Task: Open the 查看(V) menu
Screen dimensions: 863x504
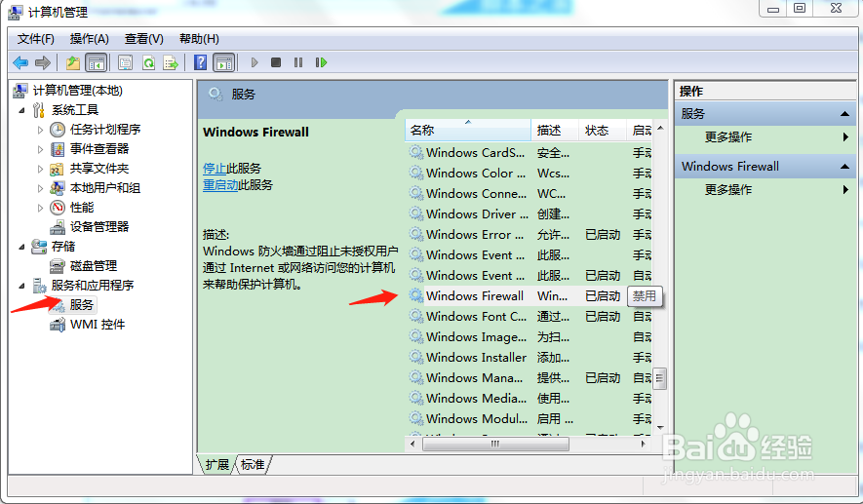Action: (x=143, y=39)
